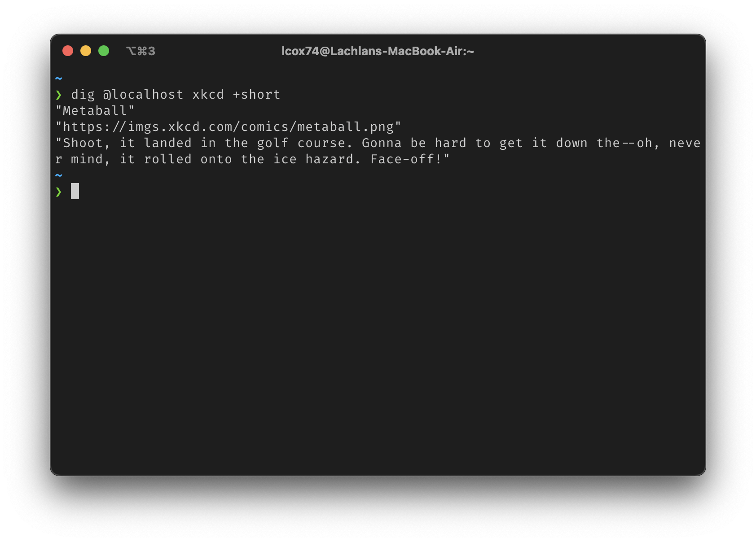This screenshot has width=756, height=542.
Task: Click the ⌥⌘3 window shortcut indicator
Action: click(x=141, y=51)
